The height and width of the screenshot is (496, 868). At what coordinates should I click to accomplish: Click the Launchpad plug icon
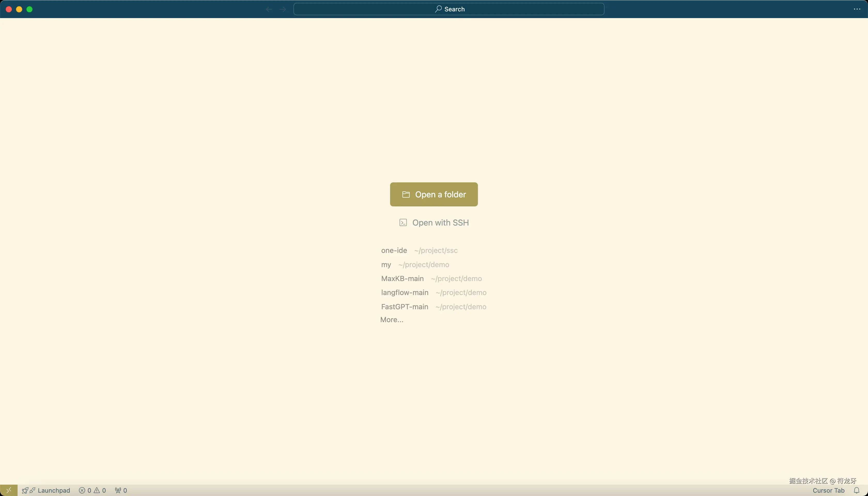tap(33, 490)
